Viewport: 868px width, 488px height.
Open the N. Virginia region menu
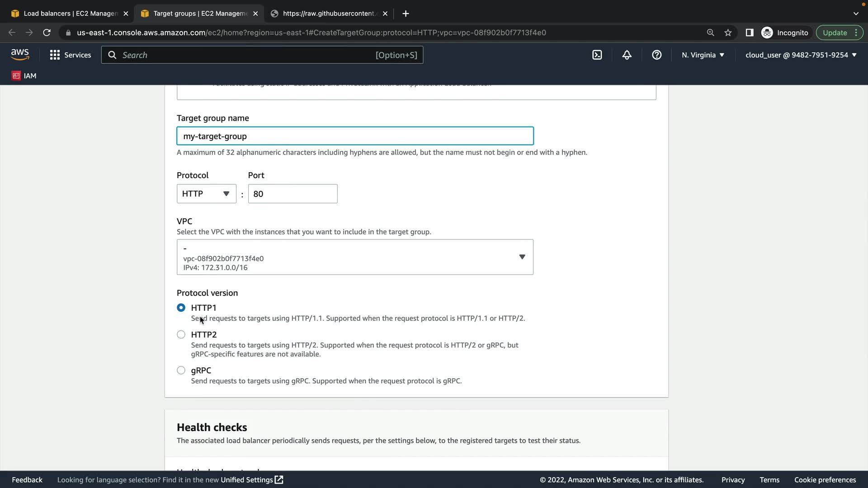click(x=703, y=55)
